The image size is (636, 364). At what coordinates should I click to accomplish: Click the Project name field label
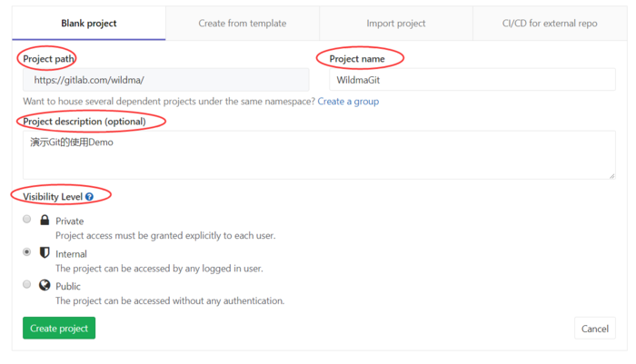pyautogui.click(x=357, y=59)
